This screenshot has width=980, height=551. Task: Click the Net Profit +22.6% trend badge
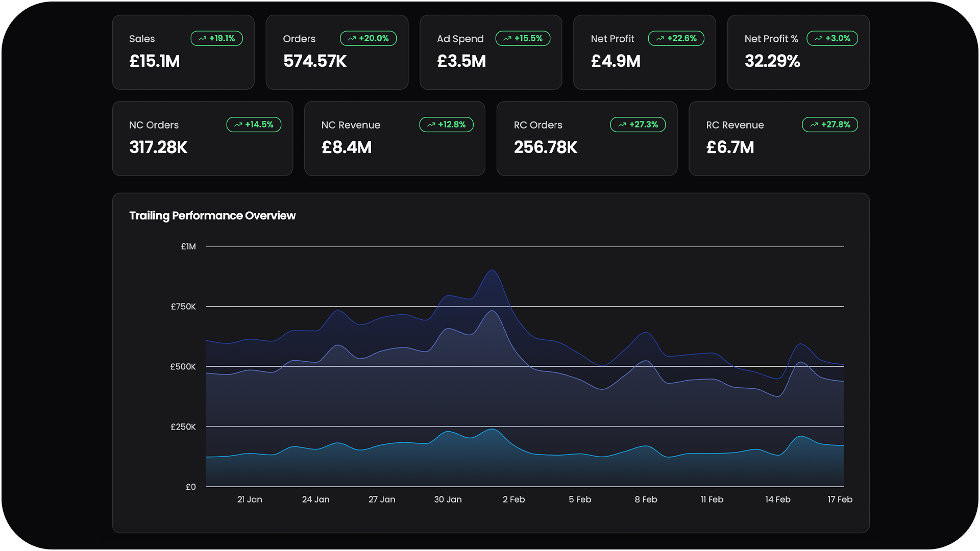676,38
